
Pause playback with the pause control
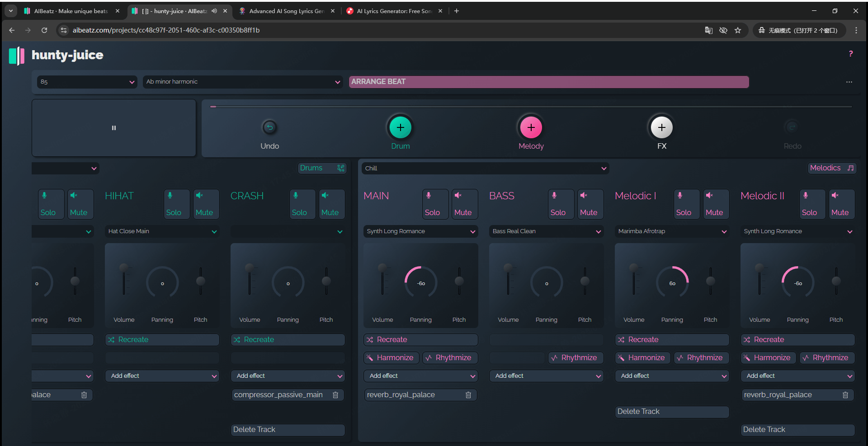[x=113, y=127]
